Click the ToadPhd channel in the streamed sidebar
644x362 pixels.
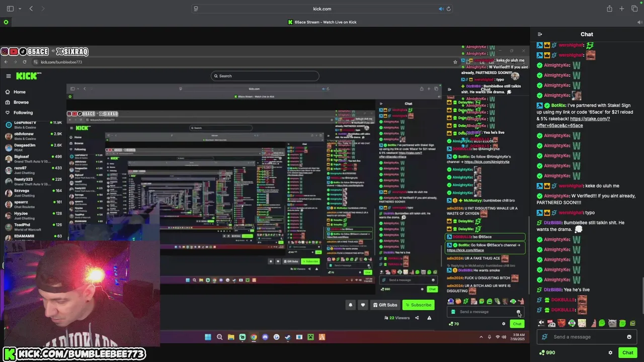point(33,227)
